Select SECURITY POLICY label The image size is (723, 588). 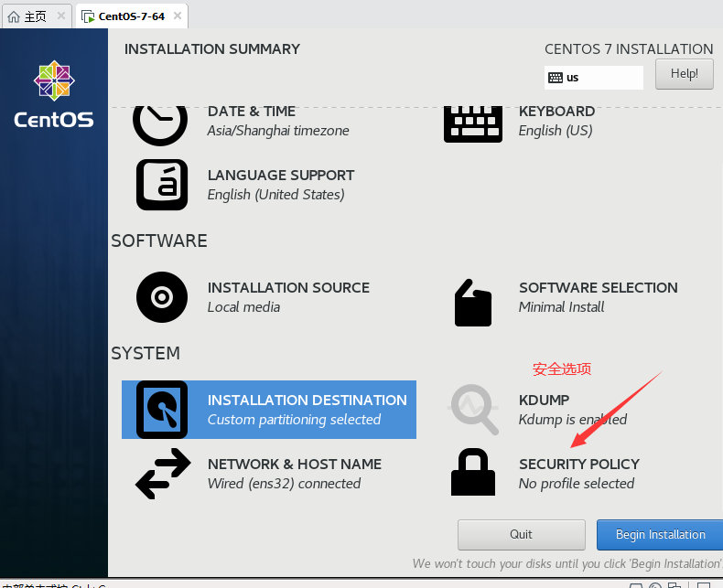[x=579, y=465]
